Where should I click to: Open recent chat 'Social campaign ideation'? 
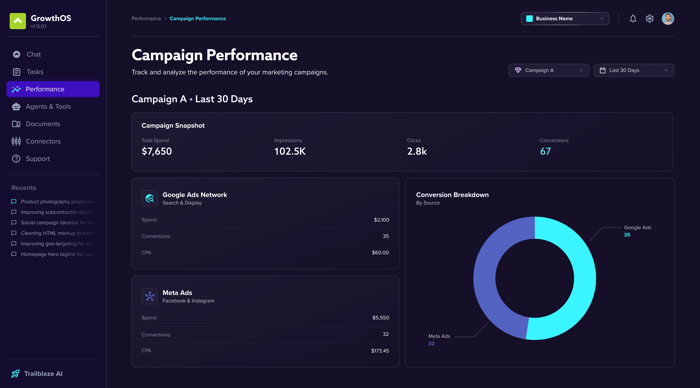click(x=54, y=223)
